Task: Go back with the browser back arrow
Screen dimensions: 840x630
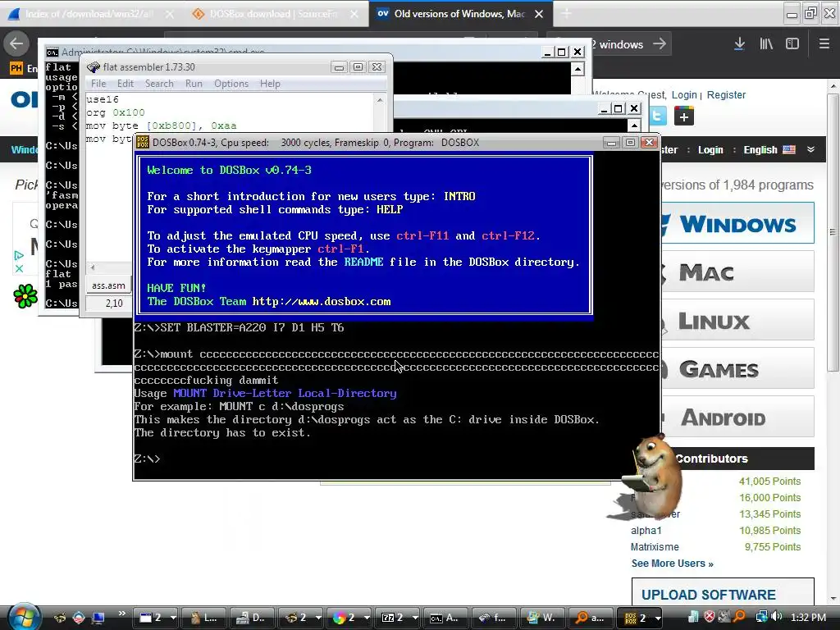Action: (x=16, y=43)
